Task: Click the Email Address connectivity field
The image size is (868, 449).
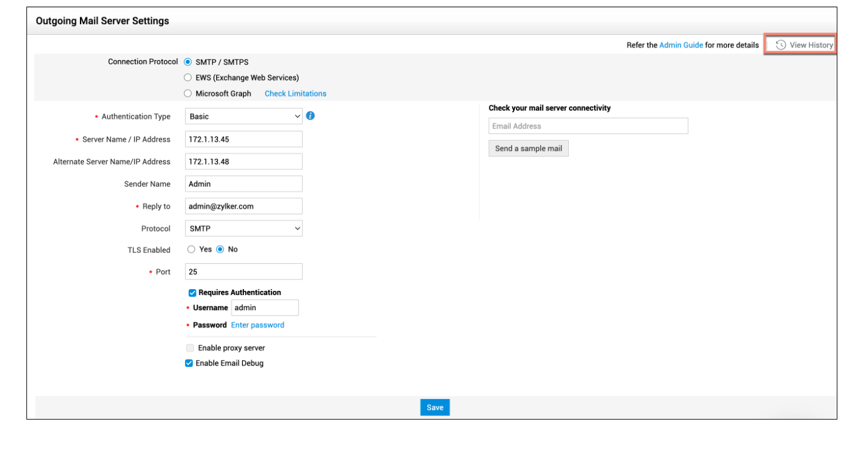Action: click(588, 126)
